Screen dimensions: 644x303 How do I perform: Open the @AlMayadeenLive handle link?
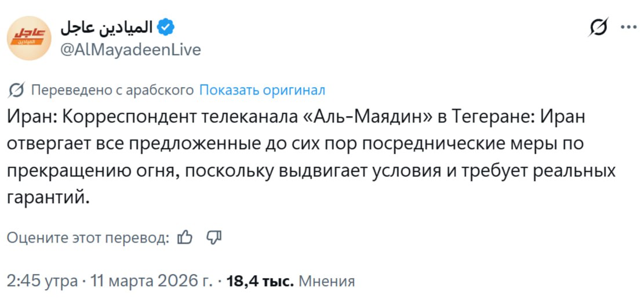(130, 50)
